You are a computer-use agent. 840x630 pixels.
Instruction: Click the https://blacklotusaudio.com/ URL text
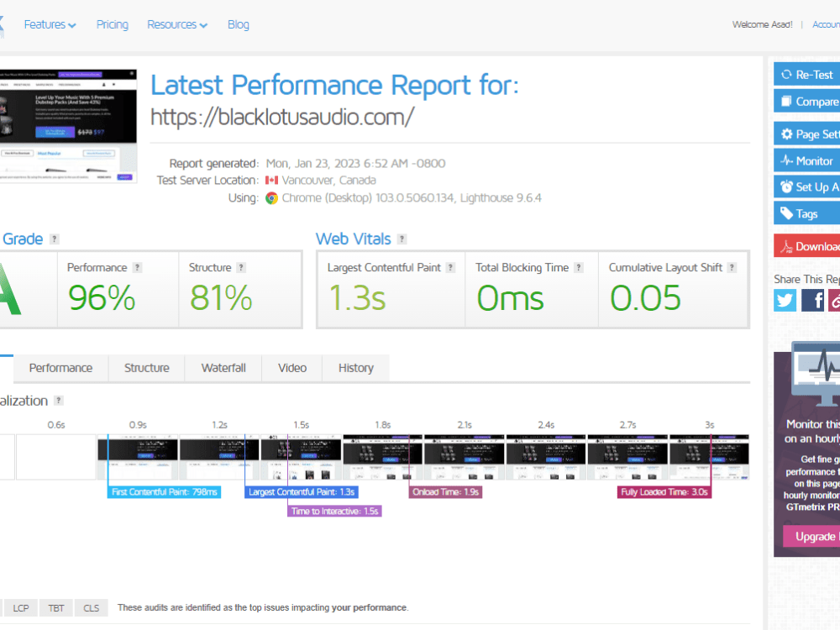[282, 117]
